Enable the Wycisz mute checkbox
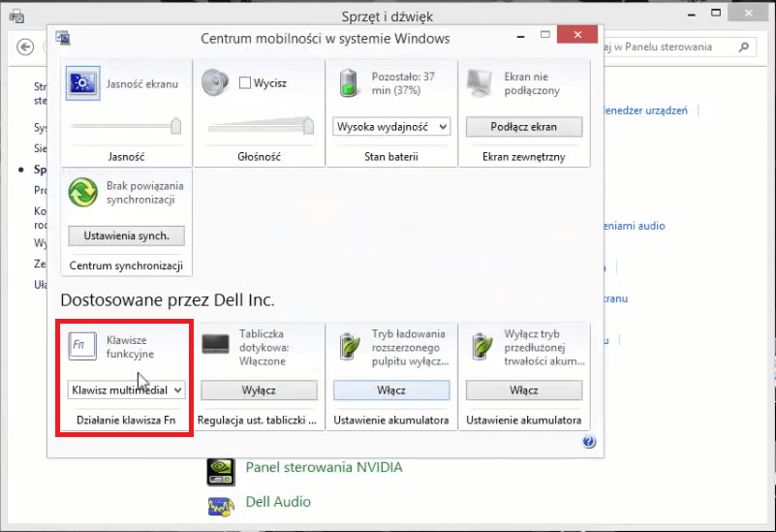776x532 pixels. coord(245,84)
